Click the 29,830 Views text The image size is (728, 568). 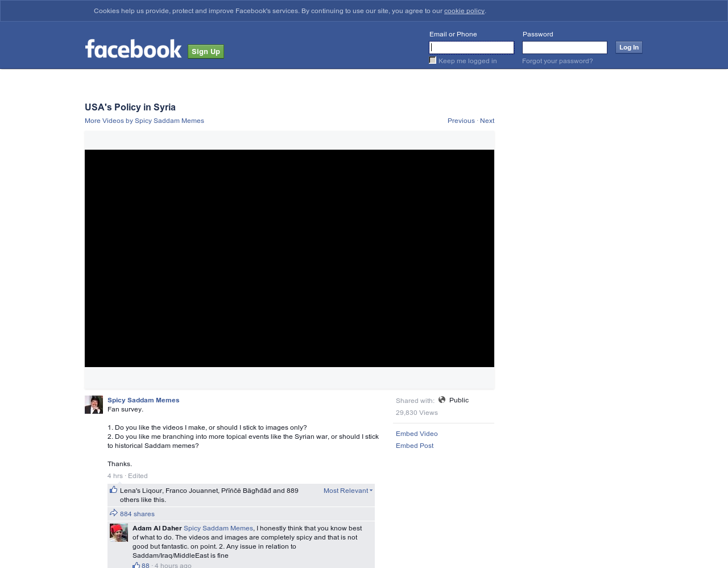[417, 413]
